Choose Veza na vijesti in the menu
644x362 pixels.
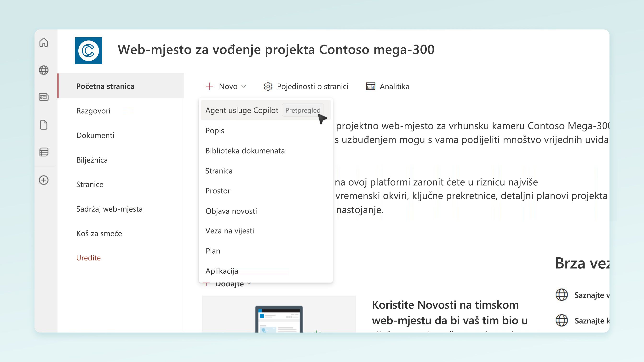[x=266, y=231]
